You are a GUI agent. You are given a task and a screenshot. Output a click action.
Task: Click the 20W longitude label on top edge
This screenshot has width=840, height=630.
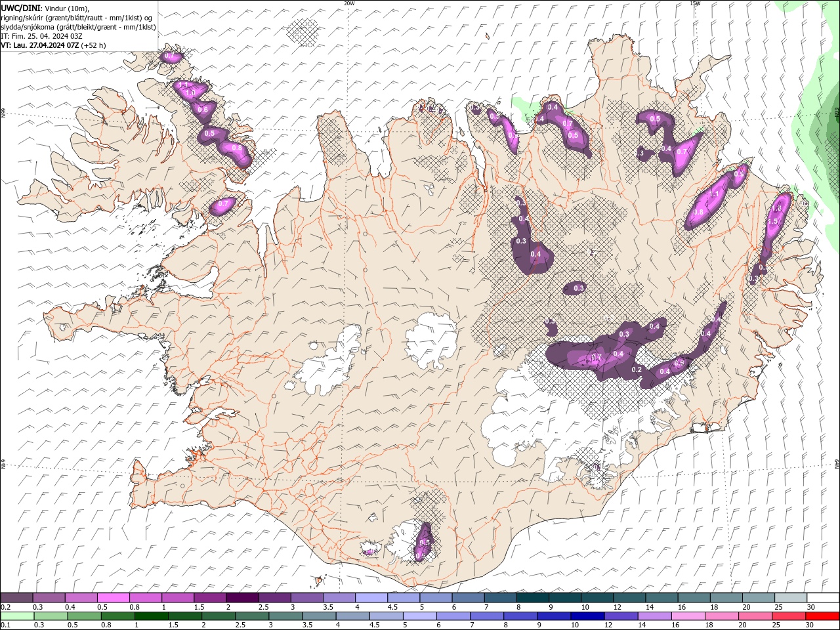[349, 3]
